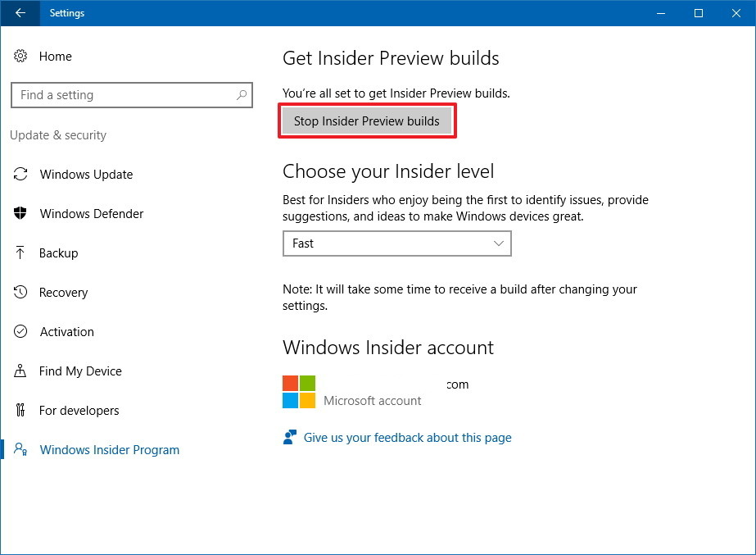Click the feedback people icon
756x555 pixels.
pos(289,437)
